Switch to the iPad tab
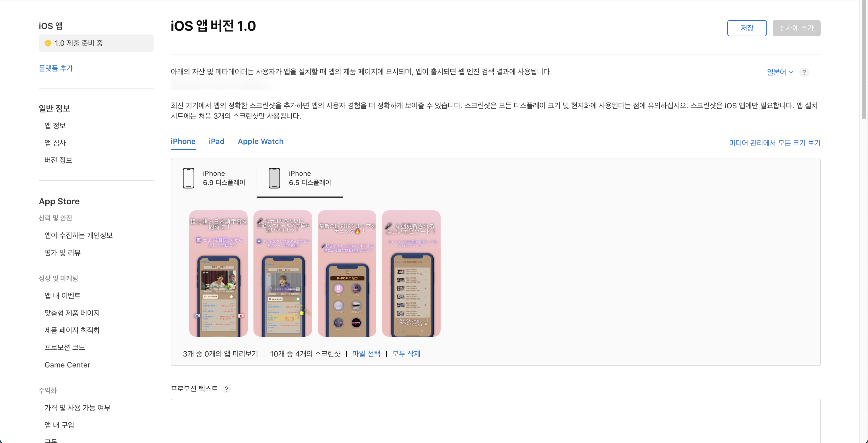The width and height of the screenshot is (868, 443). point(216,141)
